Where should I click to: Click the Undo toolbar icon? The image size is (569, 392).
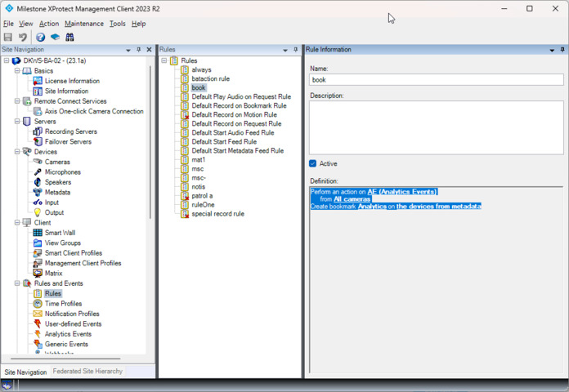point(23,37)
